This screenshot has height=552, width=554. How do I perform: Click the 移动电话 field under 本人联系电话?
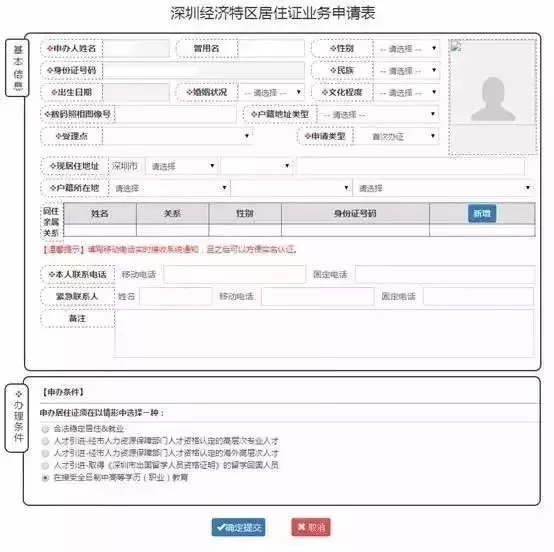click(x=234, y=274)
